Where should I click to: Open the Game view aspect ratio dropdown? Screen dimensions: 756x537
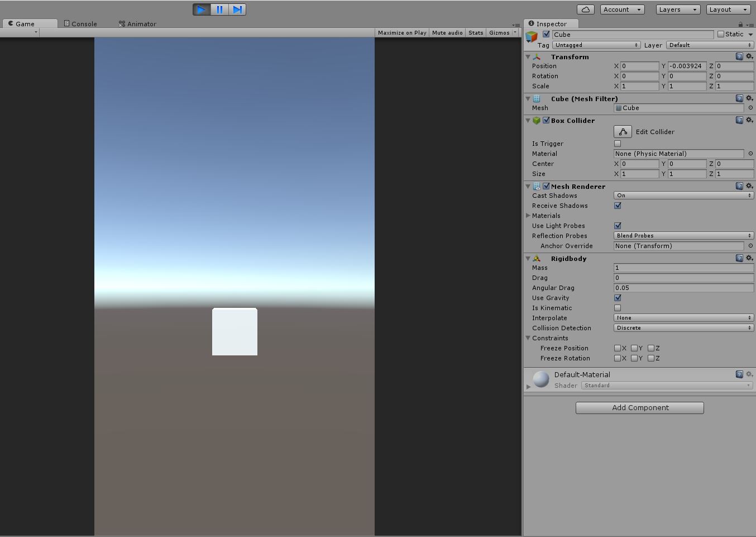(20, 32)
